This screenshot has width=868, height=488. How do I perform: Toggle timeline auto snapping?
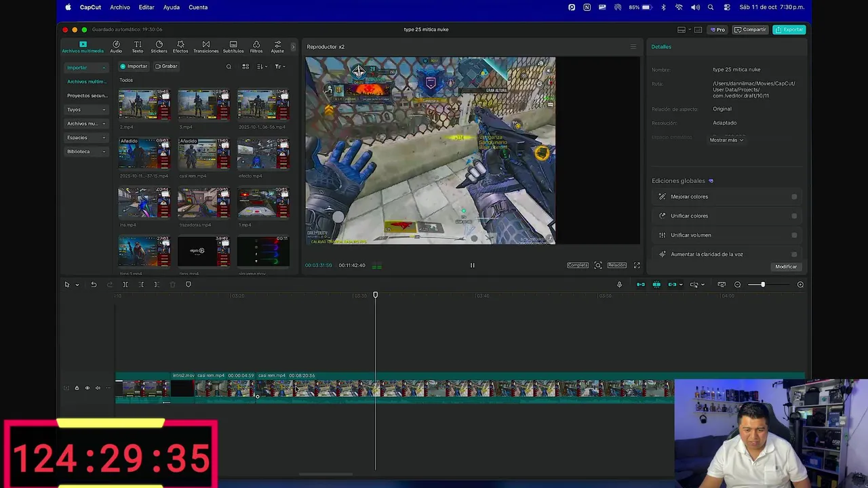pos(656,285)
